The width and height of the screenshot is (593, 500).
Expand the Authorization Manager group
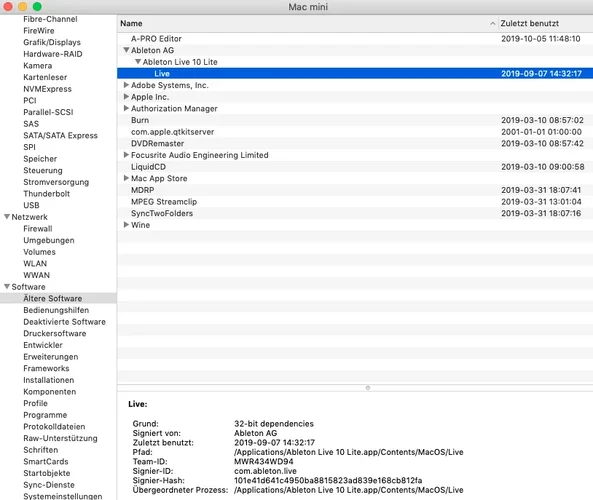(x=126, y=108)
